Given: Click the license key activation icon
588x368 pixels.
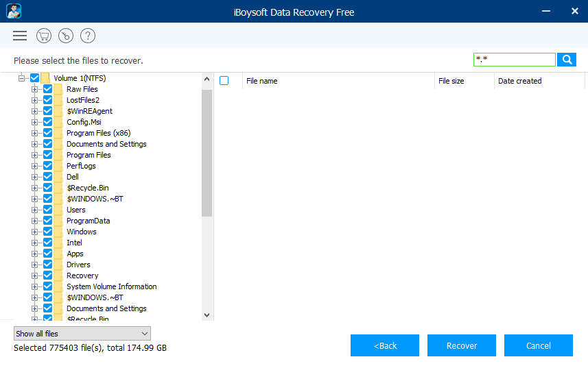Looking at the screenshot, I should pyautogui.click(x=66, y=36).
